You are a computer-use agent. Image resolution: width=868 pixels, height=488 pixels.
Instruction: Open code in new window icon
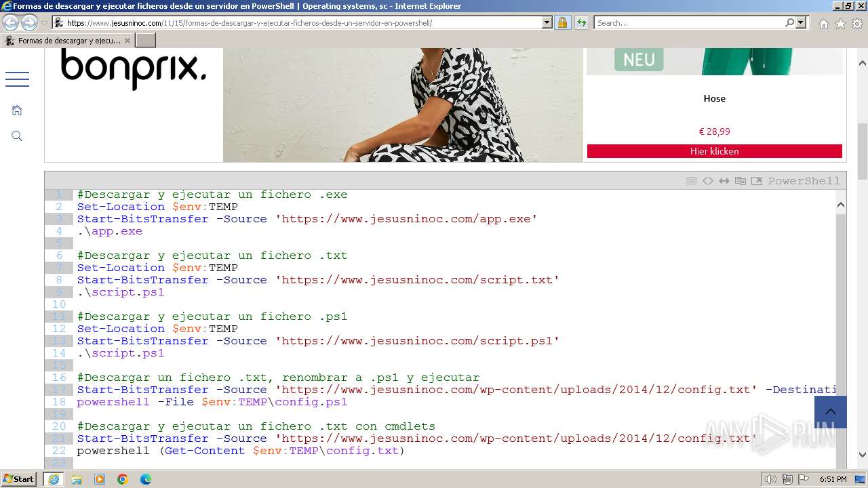(757, 181)
